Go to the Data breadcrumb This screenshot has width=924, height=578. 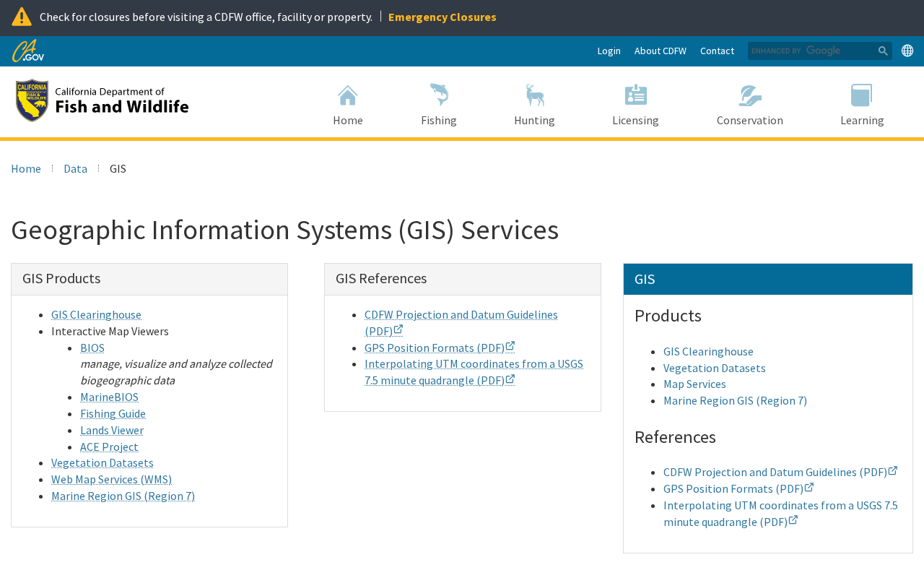tap(75, 169)
